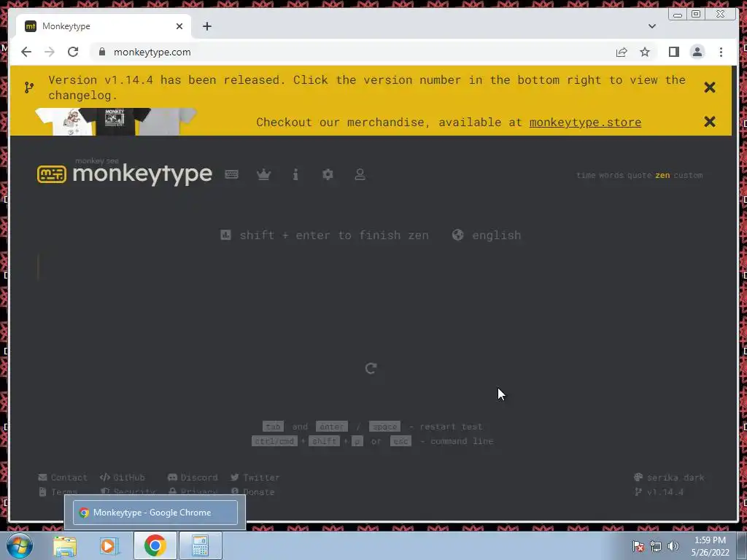This screenshot has width=747, height=560.
Task: Click the volume speaker tray icon
Action: tap(673, 546)
